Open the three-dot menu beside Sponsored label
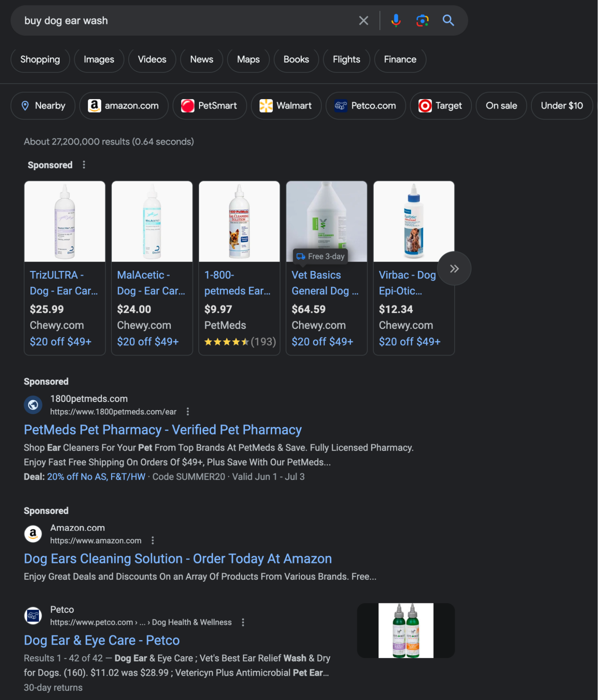 pos(84,165)
